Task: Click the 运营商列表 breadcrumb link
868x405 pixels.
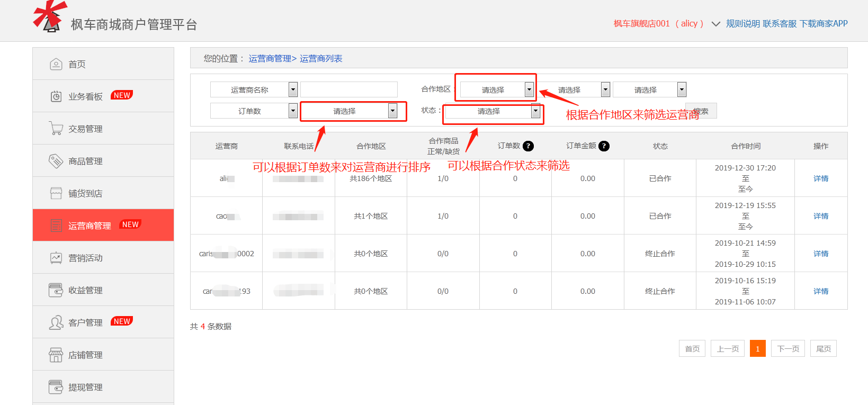Action: (321, 59)
